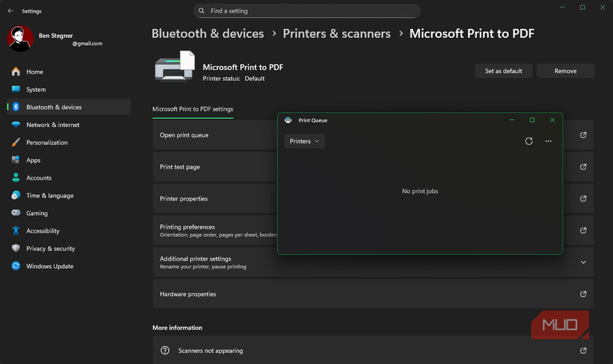Navigate to Accounts settings
The image size is (613, 364).
click(x=69, y=178)
